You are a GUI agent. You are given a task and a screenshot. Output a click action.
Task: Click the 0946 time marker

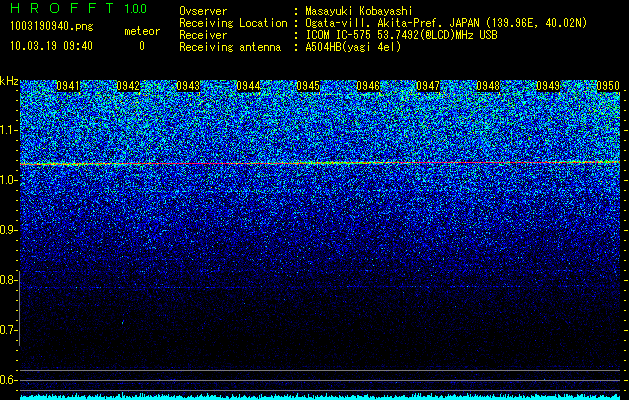point(368,86)
